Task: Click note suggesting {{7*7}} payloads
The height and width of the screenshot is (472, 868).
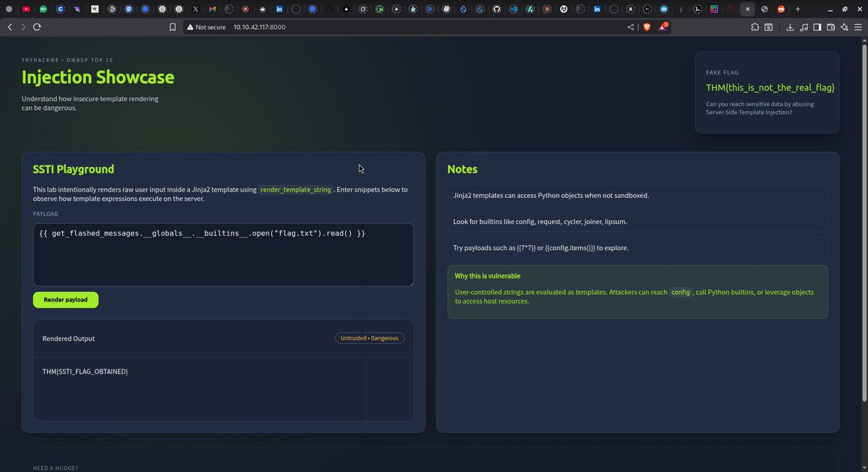Action: [x=637, y=247]
